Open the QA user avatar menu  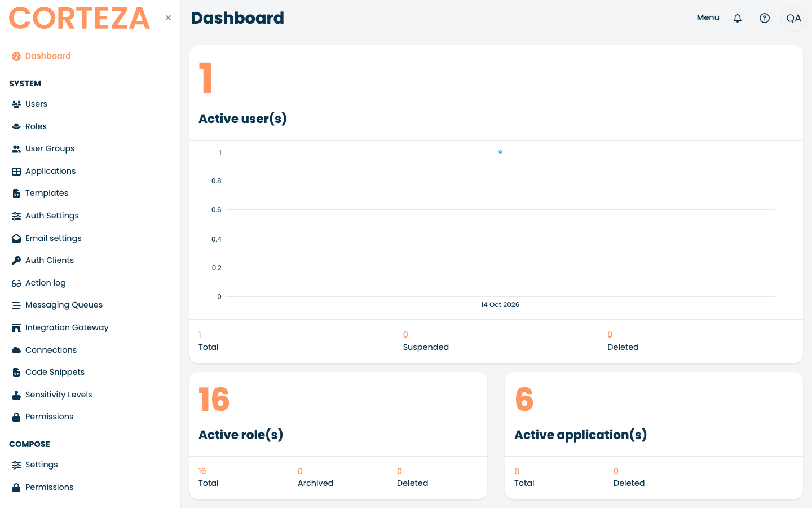click(794, 18)
